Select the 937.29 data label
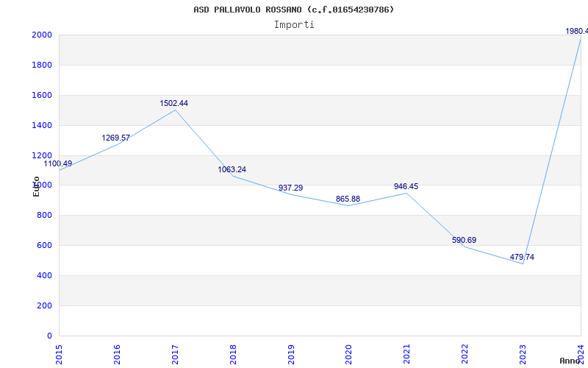Screen dimensions: 588x368 [290, 188]
